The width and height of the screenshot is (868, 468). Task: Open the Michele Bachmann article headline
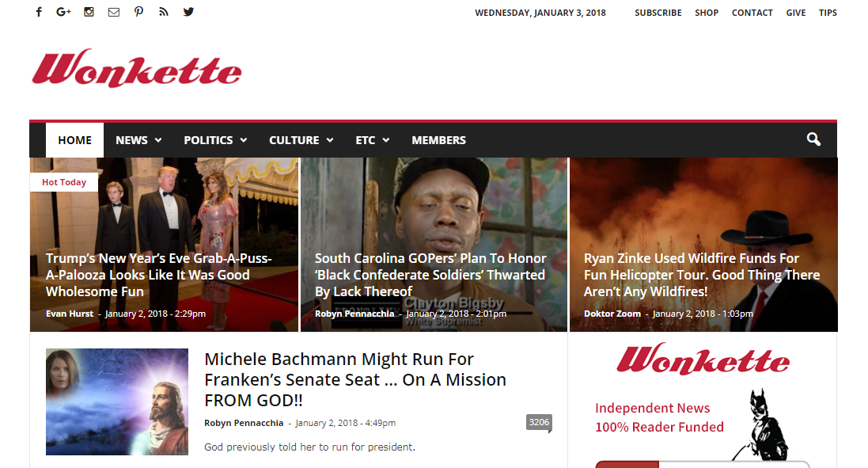coord(354,379)
